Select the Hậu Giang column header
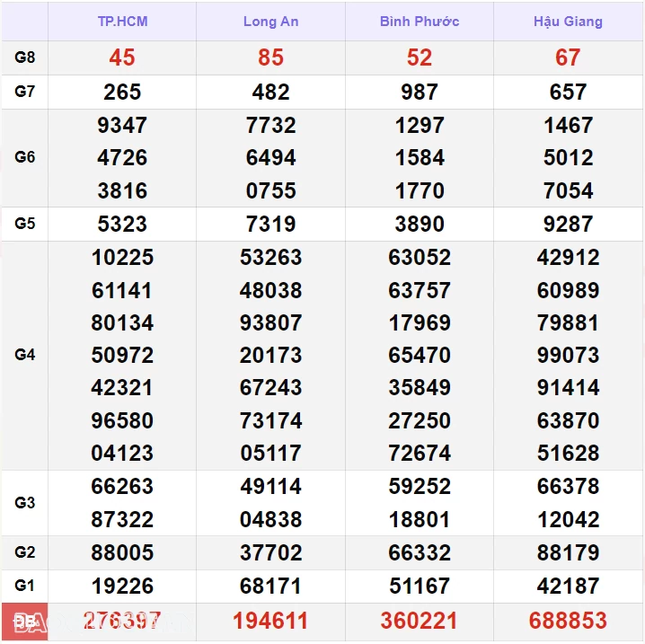645x644 pixels. click(568, 22)
